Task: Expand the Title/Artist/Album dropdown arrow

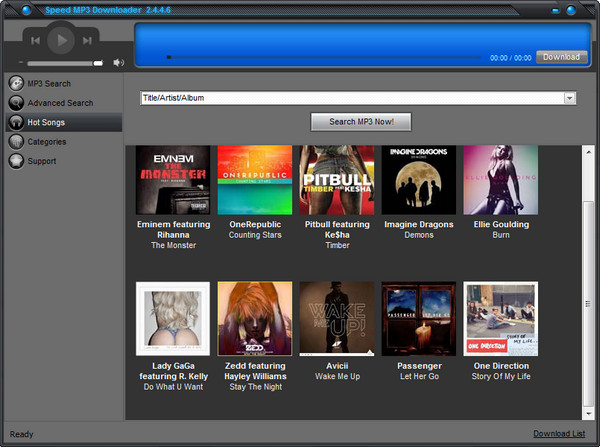Action: tap(570, 98)
